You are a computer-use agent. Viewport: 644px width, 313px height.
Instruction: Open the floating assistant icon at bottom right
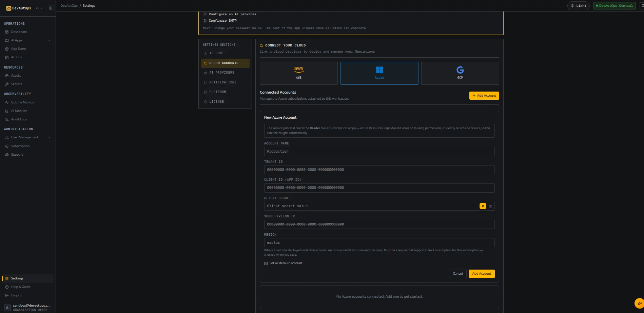coord(639,303)
